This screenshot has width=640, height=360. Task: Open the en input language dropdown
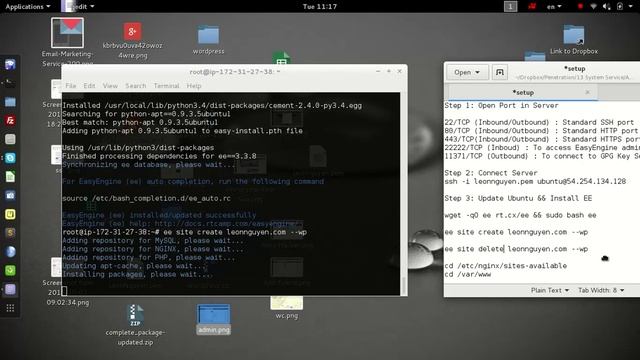(x=554, y=7)
